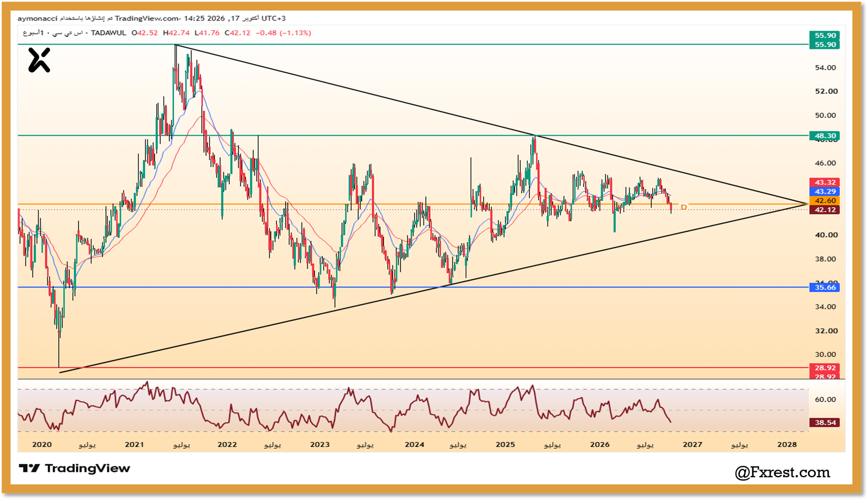Click the 54.00 price axis value
868x500 pixels.
click(826, 68)
